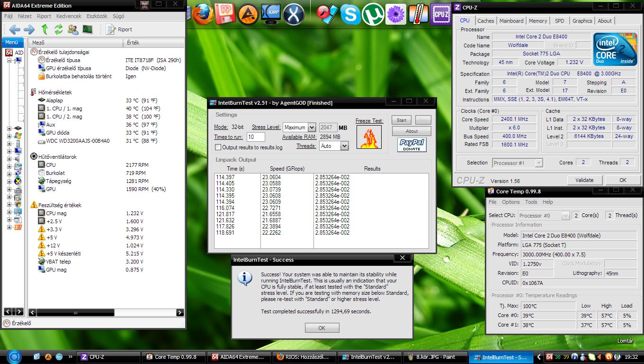This screenshot has height=364, width=644.
Task: Click the Start button in IntelBurnTest
Action: click(x=402, y=120)
